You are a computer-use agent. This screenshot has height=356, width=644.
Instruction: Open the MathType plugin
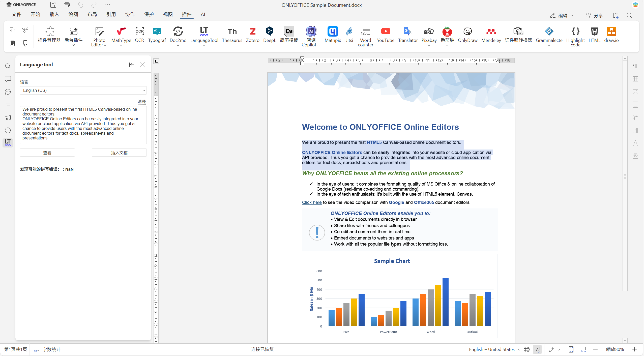coord(121,35)
